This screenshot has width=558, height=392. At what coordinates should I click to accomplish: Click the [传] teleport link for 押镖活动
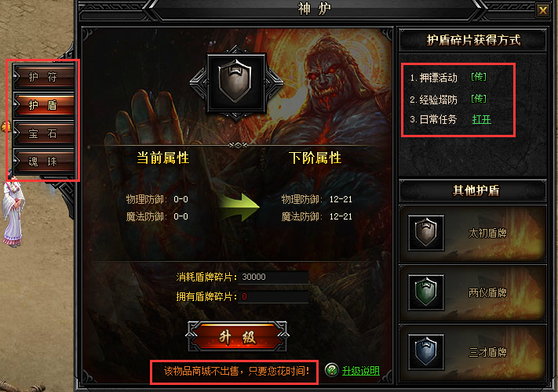coord(479,77)
